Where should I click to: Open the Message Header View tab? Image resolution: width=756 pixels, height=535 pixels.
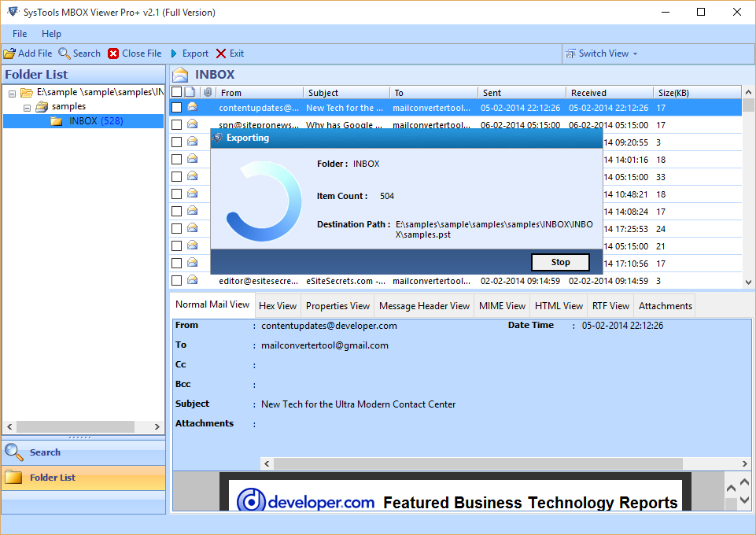424,306
